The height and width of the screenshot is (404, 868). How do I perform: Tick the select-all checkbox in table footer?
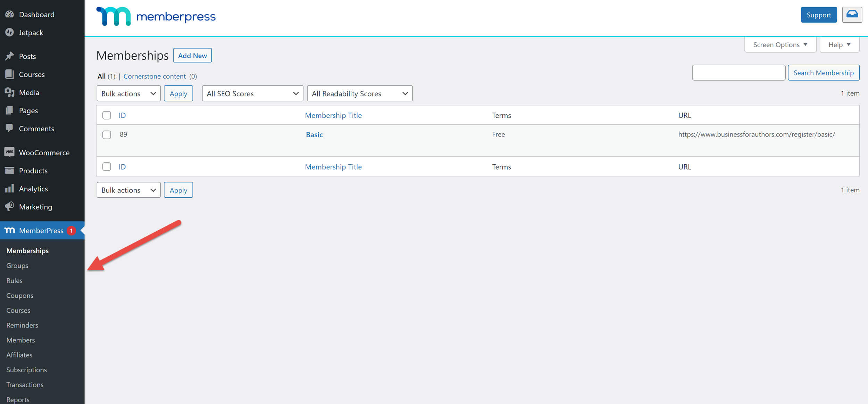pyautogui.click(x=107, y=166)
